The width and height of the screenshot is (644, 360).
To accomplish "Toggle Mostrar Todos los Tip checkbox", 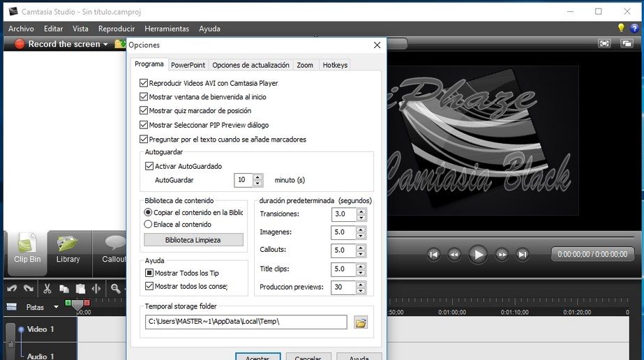I will click(149, 273).
